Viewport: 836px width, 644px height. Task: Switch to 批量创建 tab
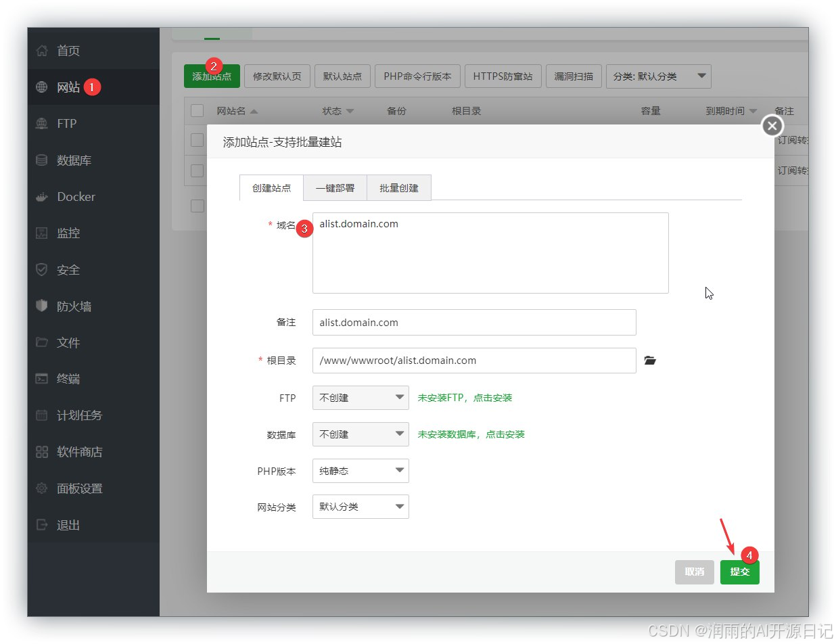tap(399, 188)
